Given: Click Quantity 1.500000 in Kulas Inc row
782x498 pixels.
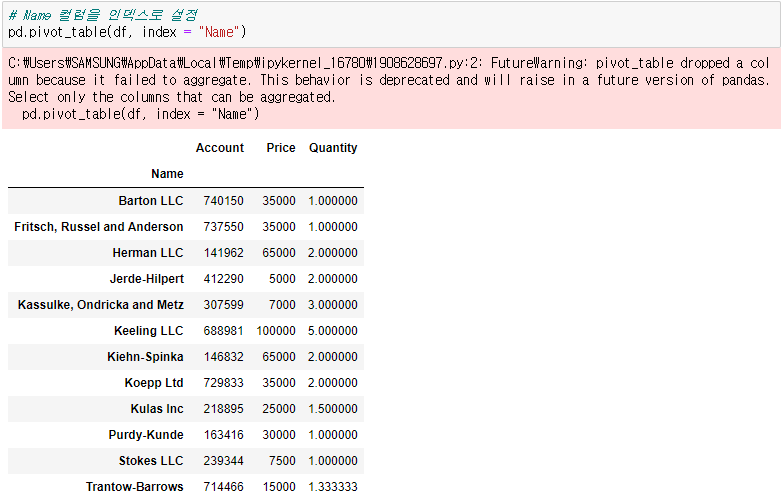Looking at the screenshot, I should pos(333,409).
